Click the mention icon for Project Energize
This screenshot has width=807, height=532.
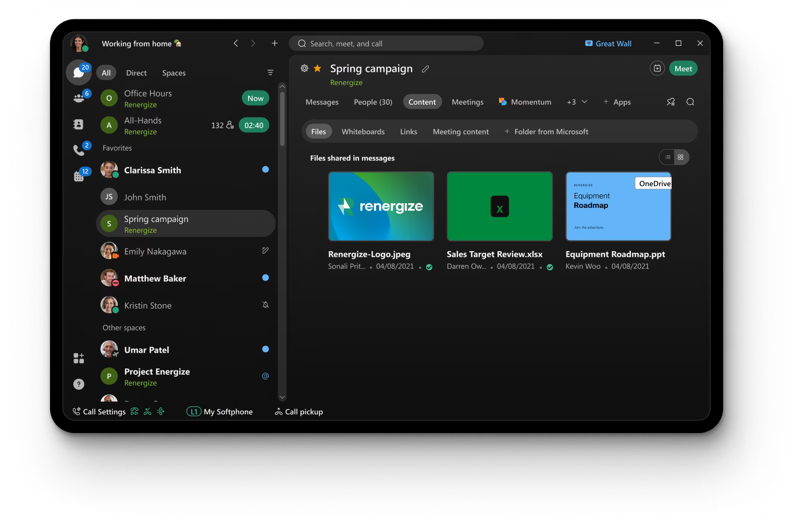tap(265, 376)
